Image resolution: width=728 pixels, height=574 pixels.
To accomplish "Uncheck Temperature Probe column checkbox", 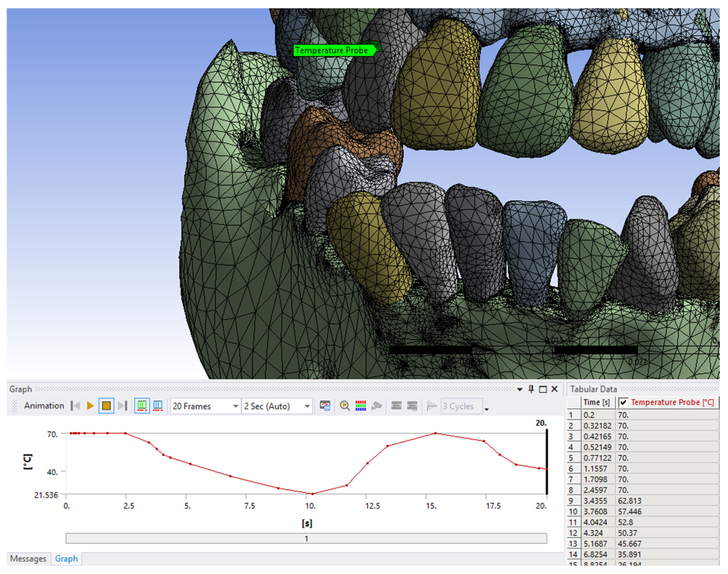I will point(623,402).
